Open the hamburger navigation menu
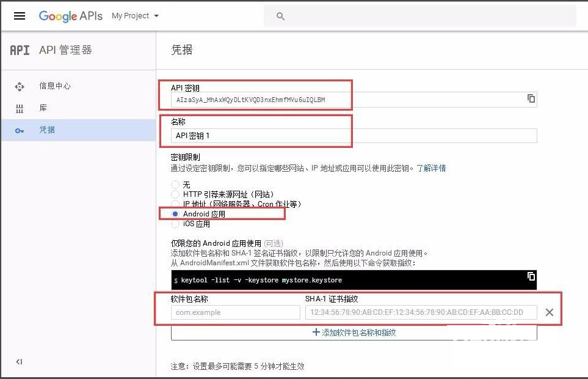Viewport: 588px width, 379px height. coord(20,16)
